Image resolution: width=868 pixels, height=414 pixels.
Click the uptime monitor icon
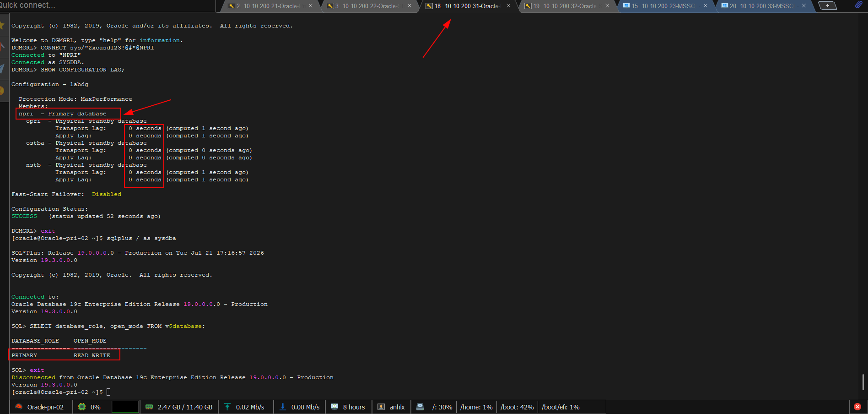(334, 407)
